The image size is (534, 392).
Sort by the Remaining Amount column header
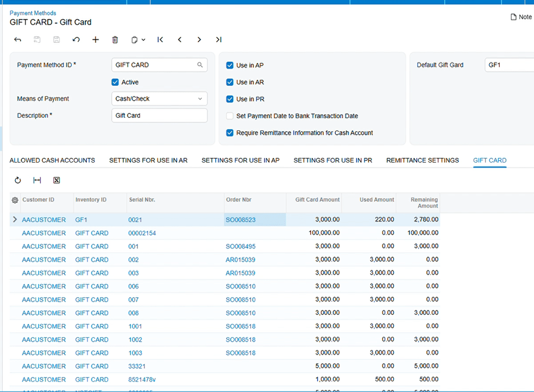(x=424, y=203)
